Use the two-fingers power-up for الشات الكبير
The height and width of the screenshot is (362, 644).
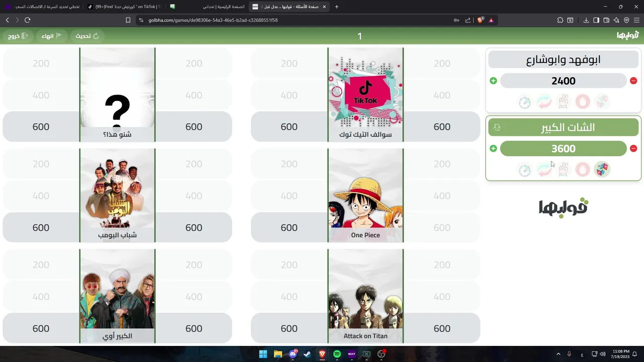(563, 170)
